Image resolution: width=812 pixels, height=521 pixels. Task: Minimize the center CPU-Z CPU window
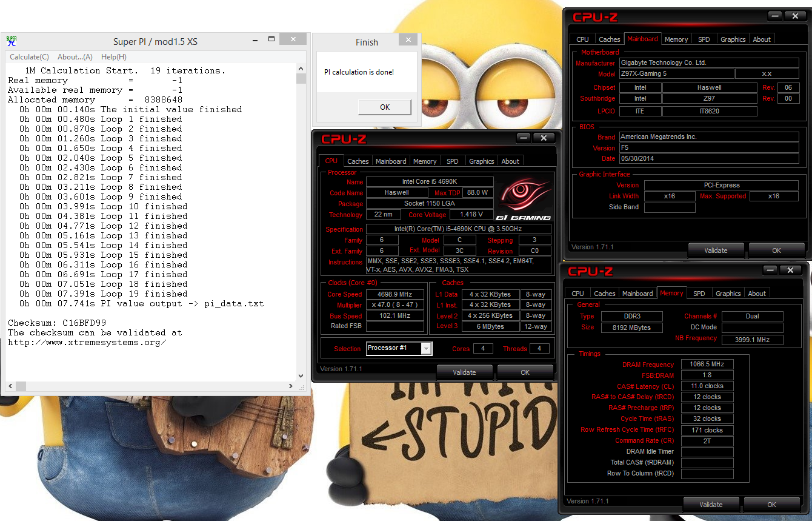click(x=524, y=138)
